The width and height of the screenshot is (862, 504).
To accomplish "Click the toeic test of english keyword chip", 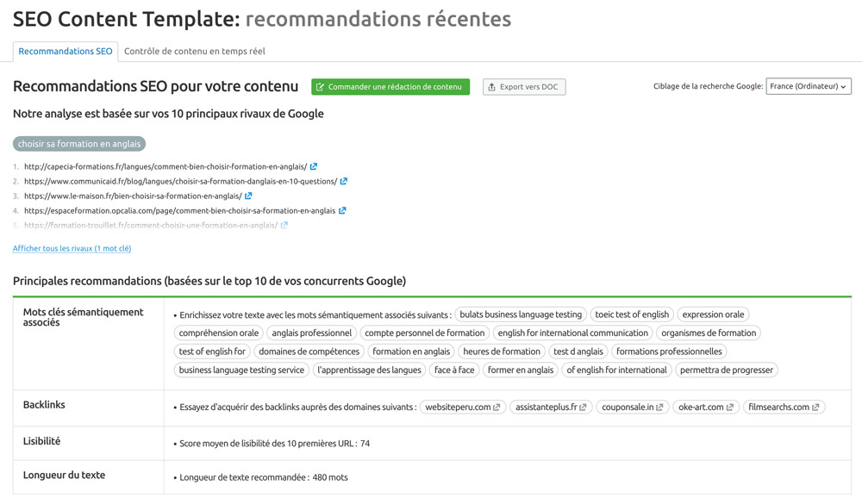I will point(632,315).
